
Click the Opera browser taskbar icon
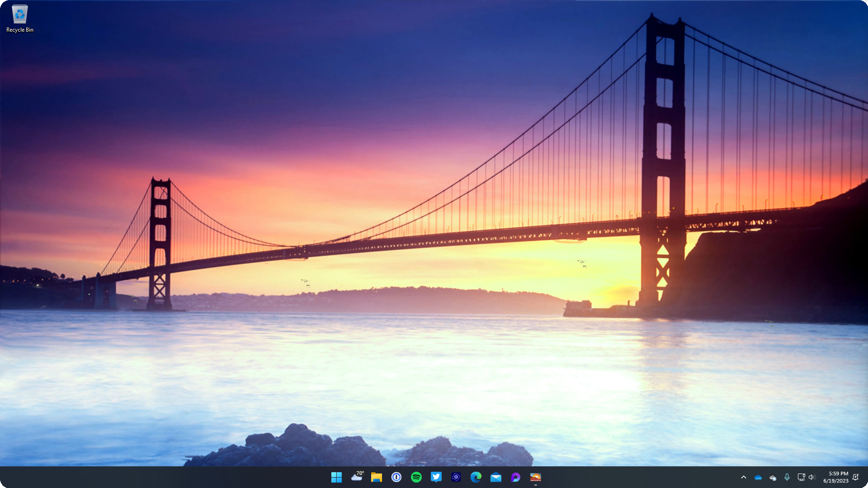coord(515,477)
